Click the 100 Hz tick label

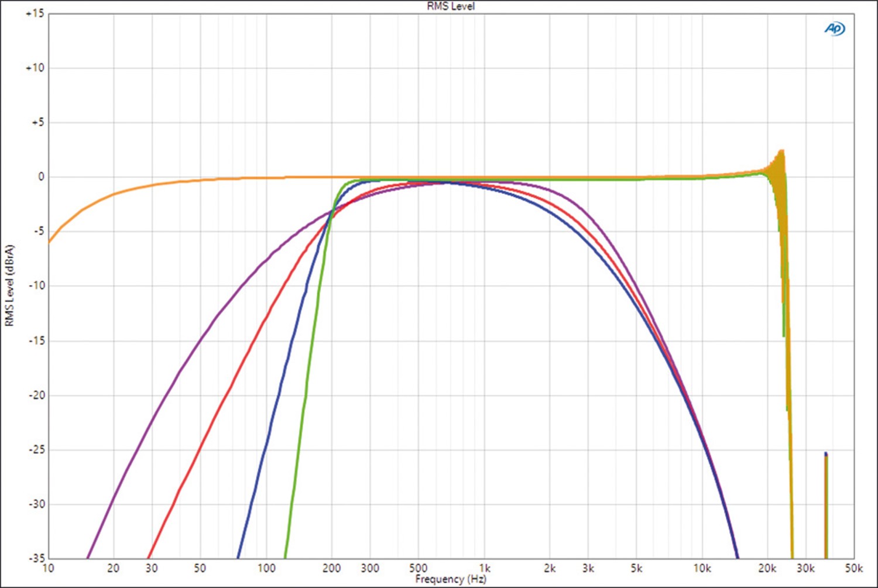pos(266,568)
